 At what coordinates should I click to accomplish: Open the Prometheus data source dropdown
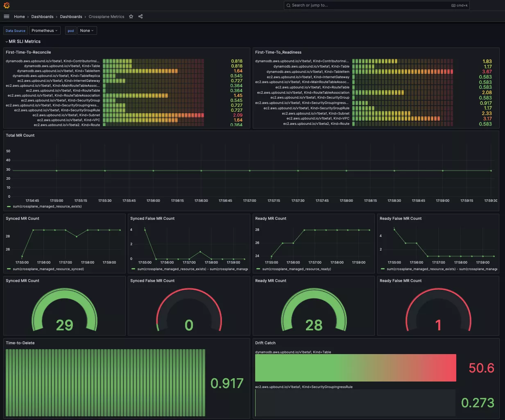pos(45,31)
